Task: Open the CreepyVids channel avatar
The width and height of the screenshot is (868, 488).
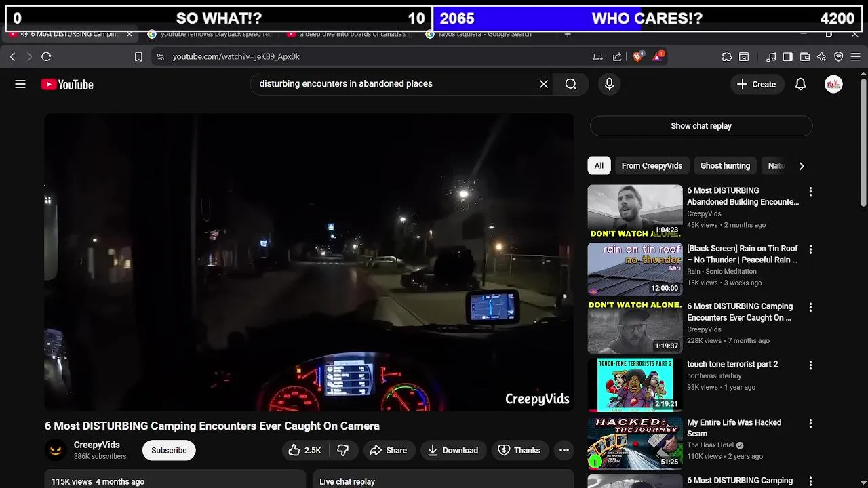Action: (56, 450)
